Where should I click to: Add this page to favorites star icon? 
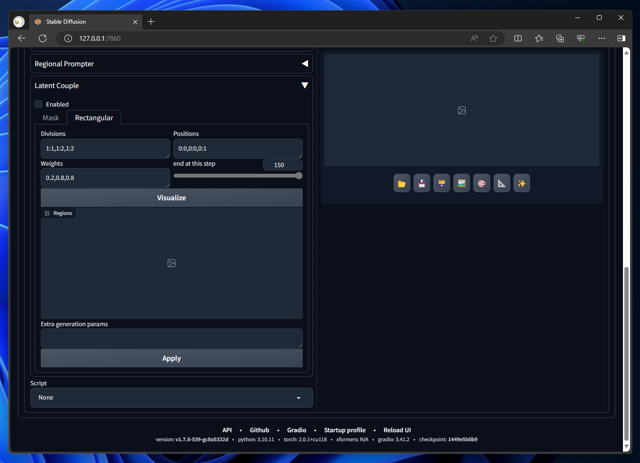coord(493,38)
